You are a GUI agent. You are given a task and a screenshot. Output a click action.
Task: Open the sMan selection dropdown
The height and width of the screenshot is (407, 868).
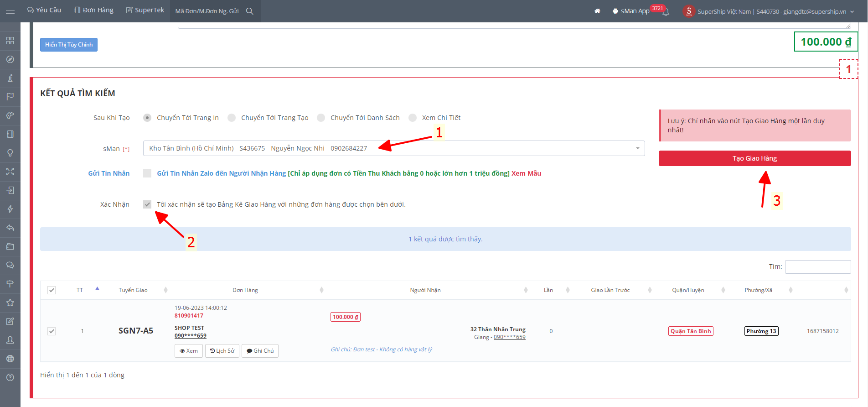click(x=394, y=148)
